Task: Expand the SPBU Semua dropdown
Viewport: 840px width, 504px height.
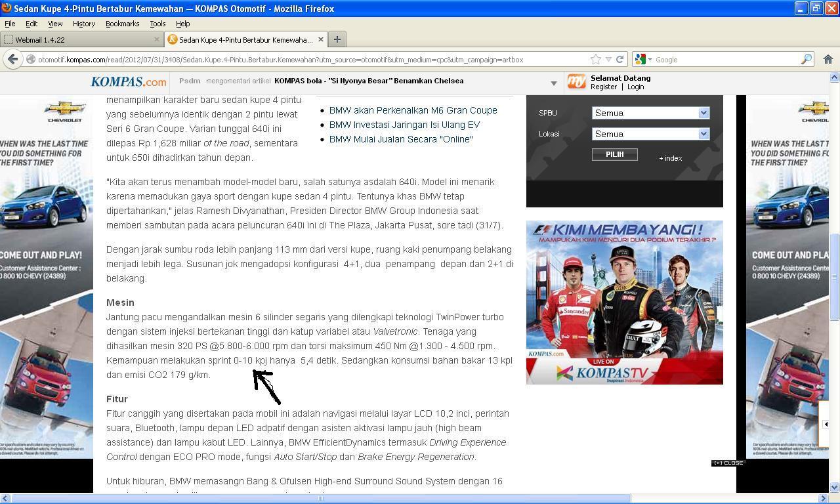Action: 650,113
